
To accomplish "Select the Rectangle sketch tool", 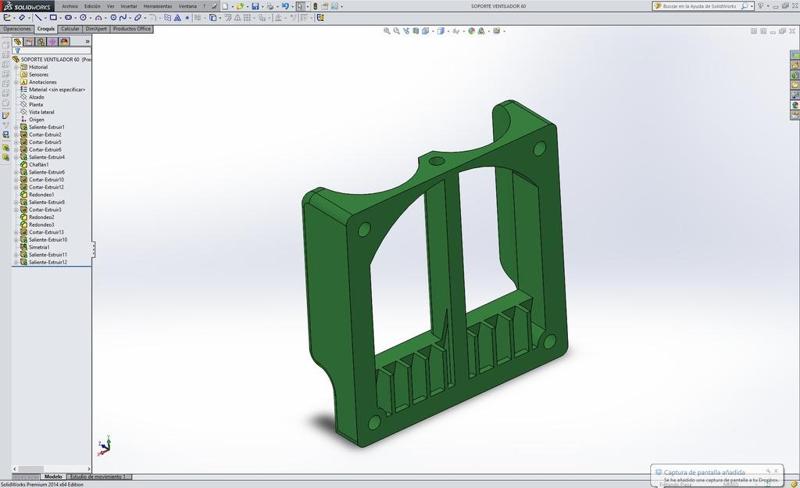I will click(x=53, y=17).
